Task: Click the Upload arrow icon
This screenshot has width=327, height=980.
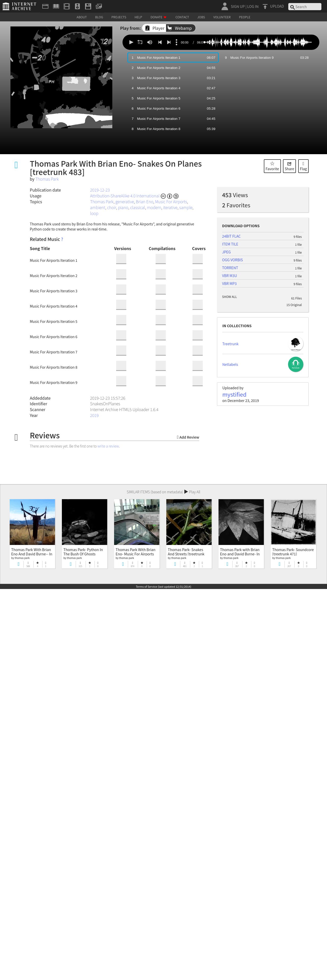Action: (265, 6)
